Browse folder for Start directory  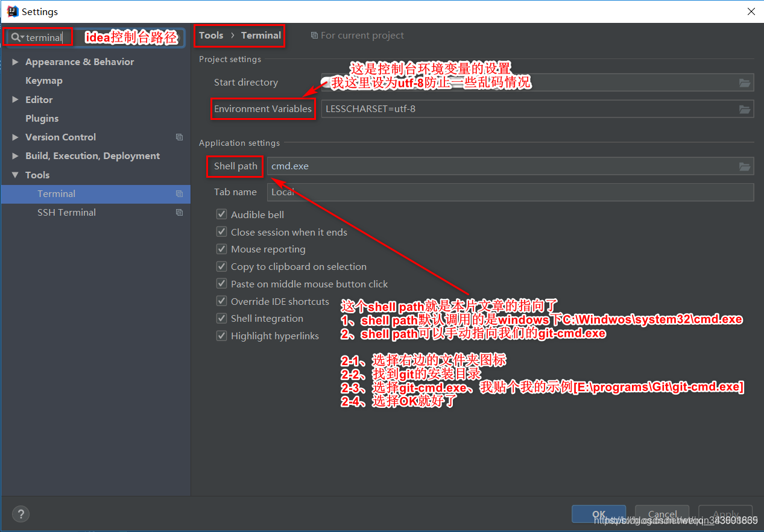pos(745,83)
